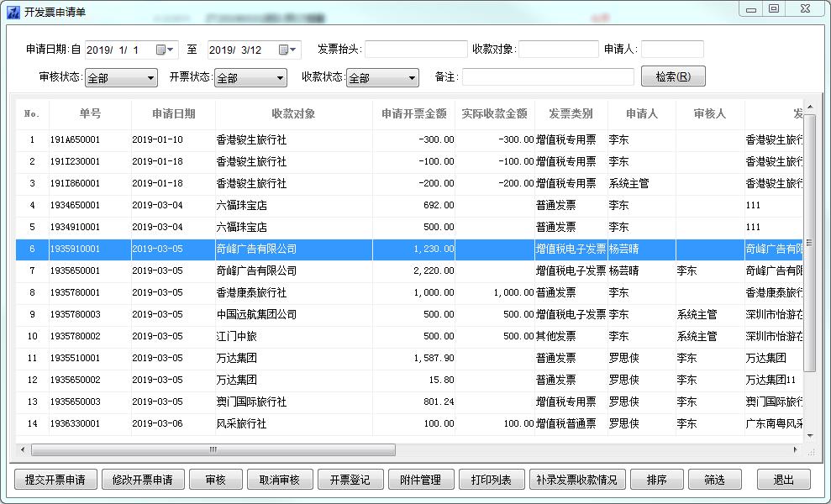
Task: Click the 审核 button
Action: [216, 480]
